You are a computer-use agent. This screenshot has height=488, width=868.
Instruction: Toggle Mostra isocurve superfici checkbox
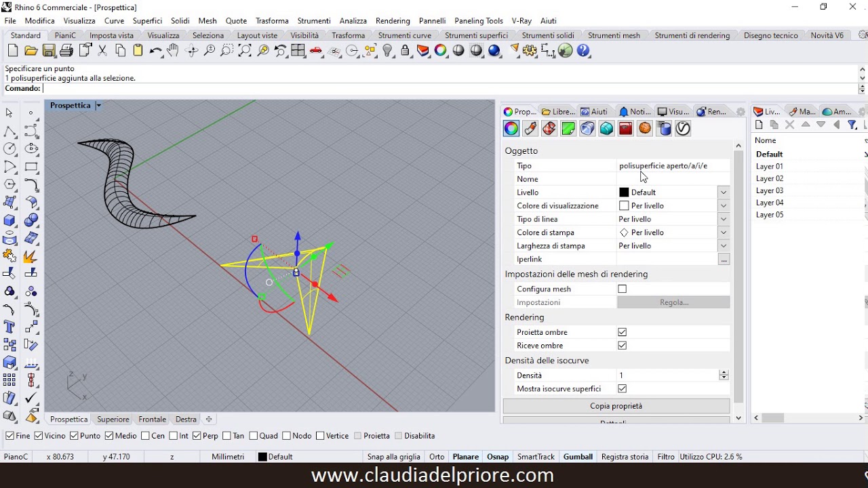(622, 389)
